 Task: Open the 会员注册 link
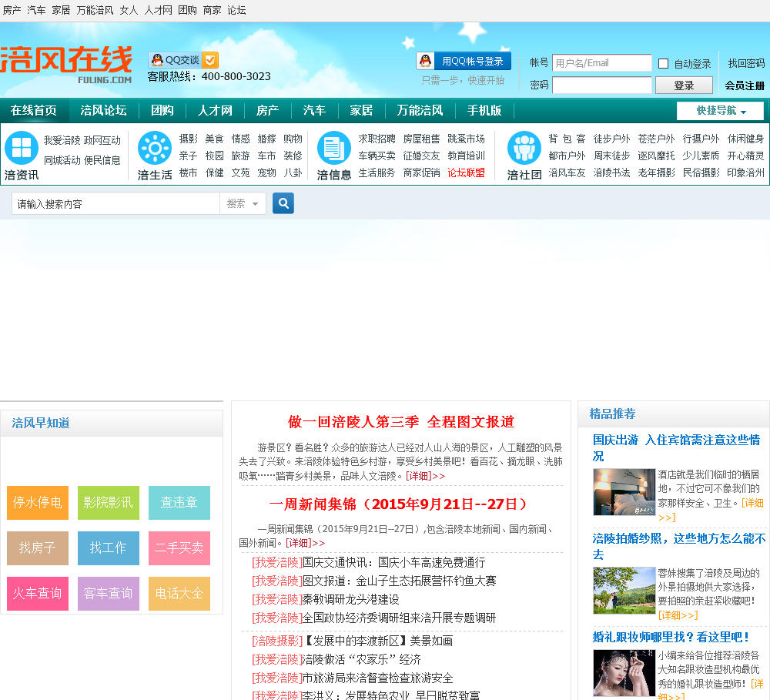pos(745,85)
